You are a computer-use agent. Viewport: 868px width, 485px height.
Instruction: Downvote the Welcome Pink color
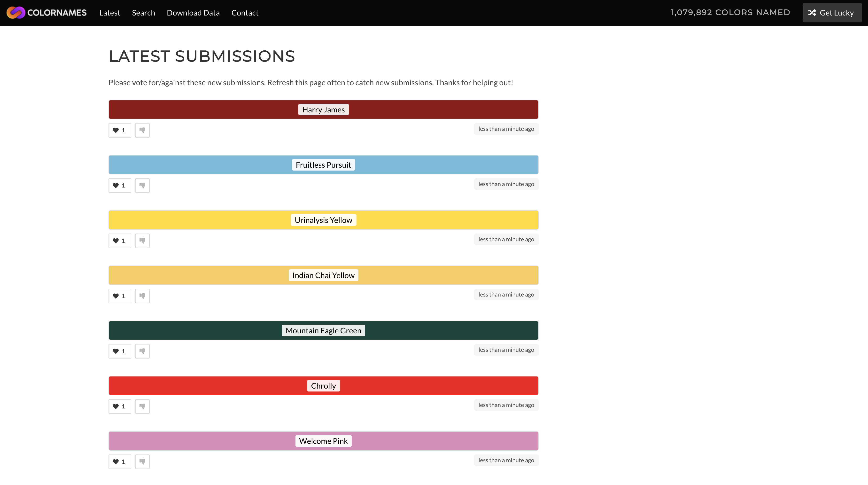click(x=142, y=462)
